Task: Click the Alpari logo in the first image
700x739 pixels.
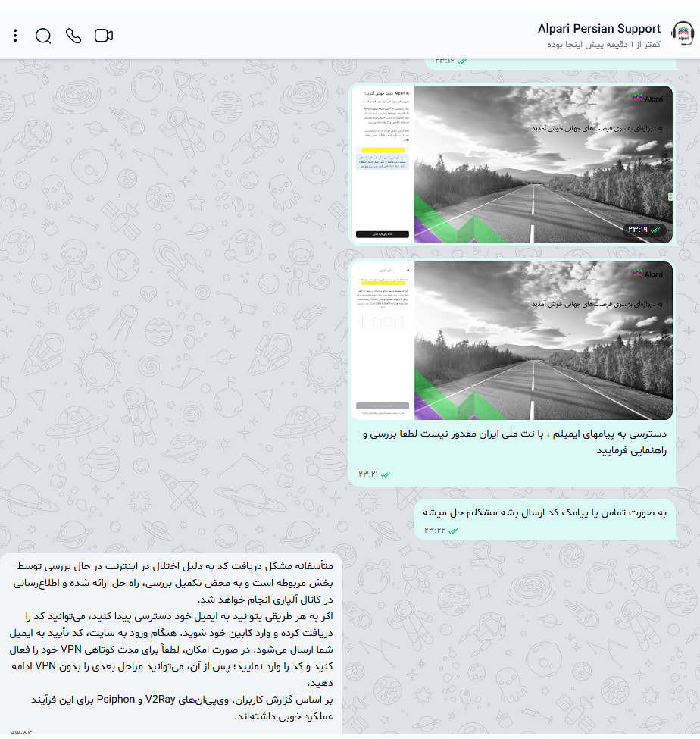Action: tap(647, 99)
